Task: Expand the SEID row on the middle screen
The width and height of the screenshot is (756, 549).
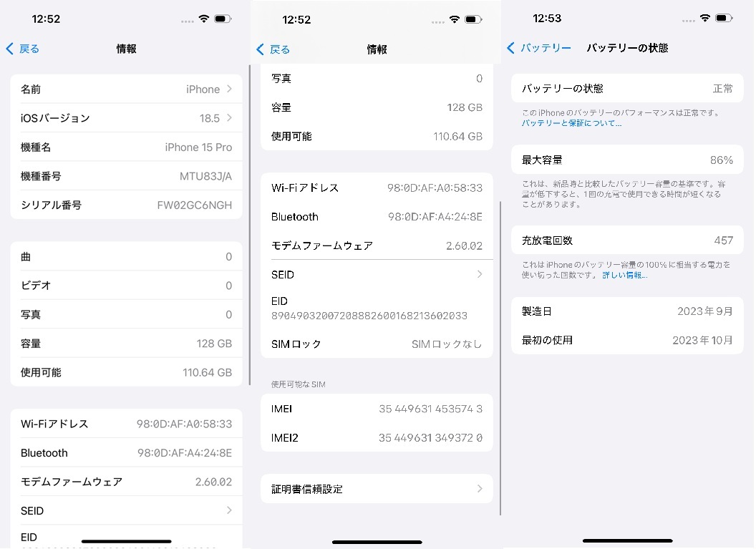Action: pyautogui.click(x=377, y=274)
